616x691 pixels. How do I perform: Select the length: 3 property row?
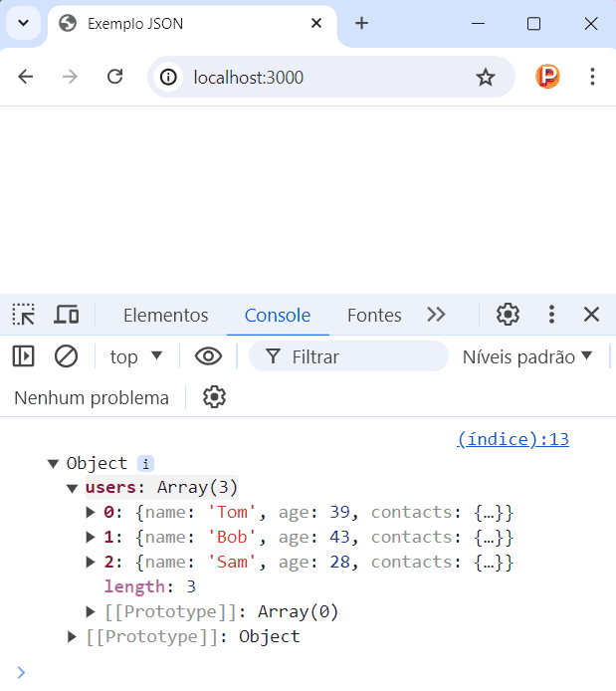pos(149,586)
